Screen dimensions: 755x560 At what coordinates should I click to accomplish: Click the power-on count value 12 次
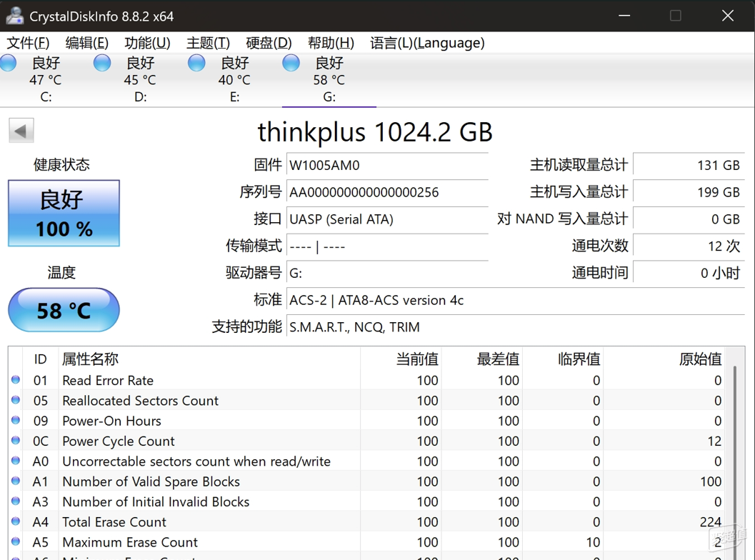[689, 246]
